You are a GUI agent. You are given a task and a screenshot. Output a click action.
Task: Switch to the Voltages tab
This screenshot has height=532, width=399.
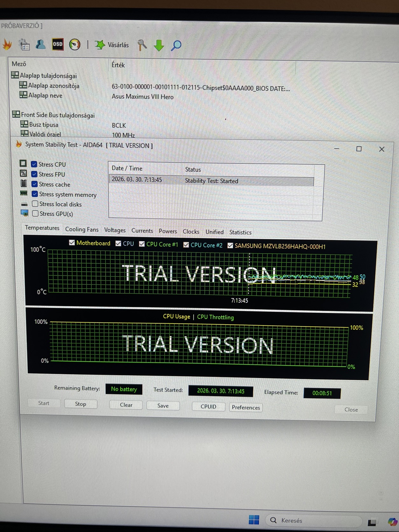coord(115,230)
